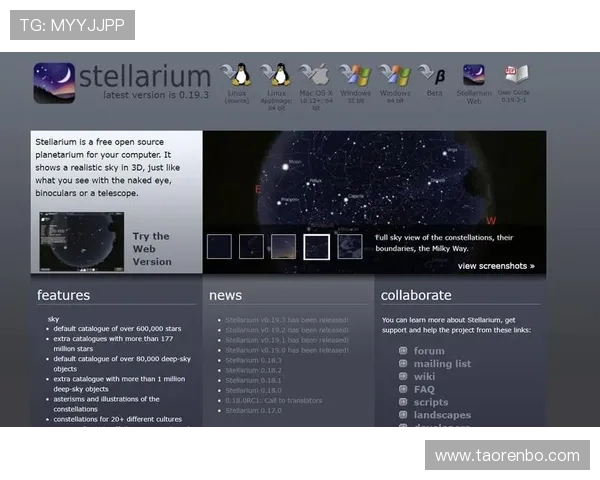The image size is (600, 480).
Task: Select the first screenshot thumbnail in the carousel
Action: (x=219, y=246)
